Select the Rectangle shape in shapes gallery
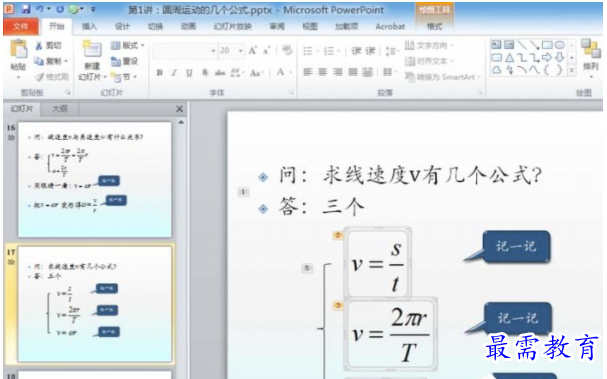The width and height of the screenshot is (607, 379). pos(547,45)
